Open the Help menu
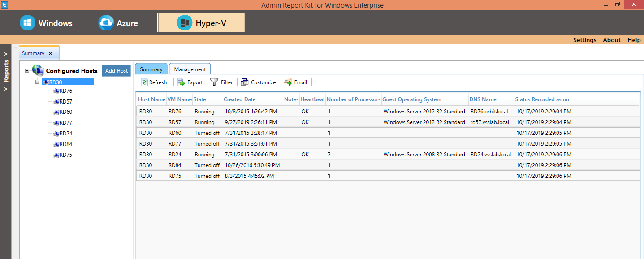This screenshot has width=644, height=259. 634,40
